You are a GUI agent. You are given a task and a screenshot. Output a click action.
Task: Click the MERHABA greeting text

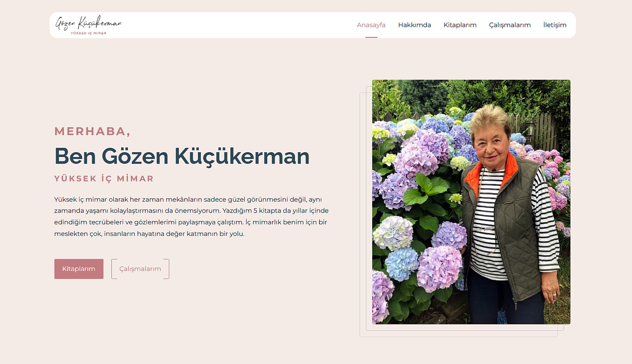pos(92,131)
